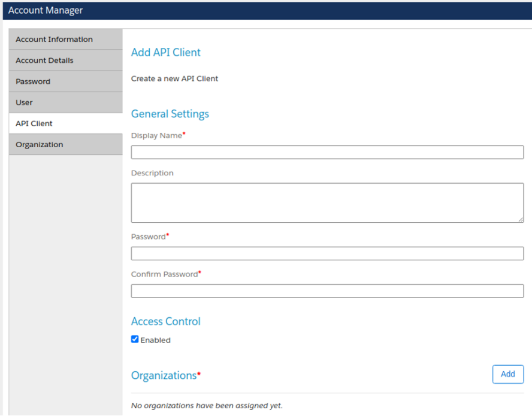
Task: Click the General Settings heading
Action: point(170,114)
